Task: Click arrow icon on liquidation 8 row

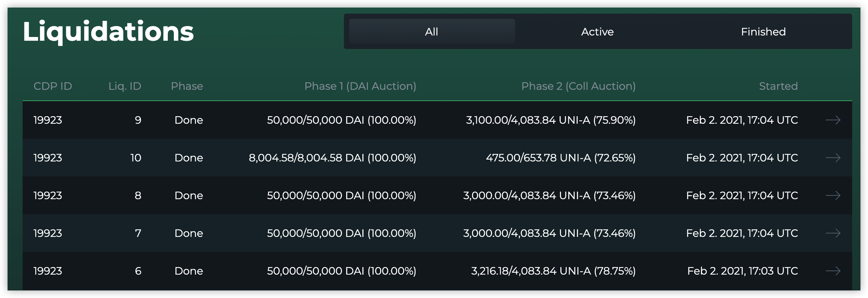Action: 833,195
